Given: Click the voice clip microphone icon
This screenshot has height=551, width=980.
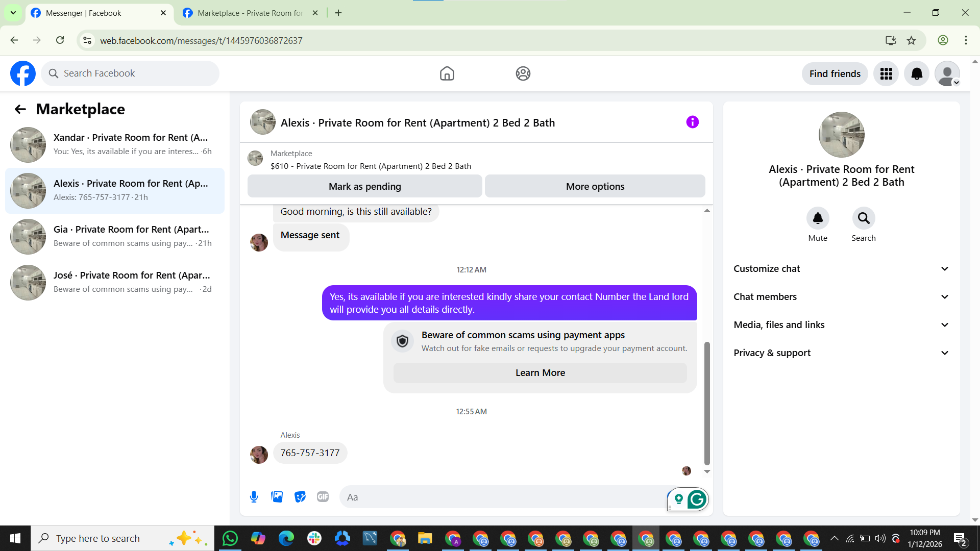Looking at the screenshot, I should click(254, 497).
